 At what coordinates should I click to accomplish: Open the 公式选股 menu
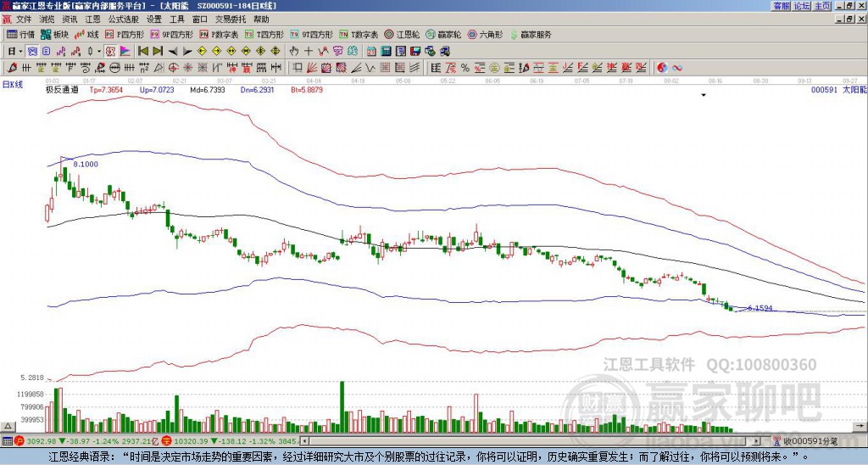coord(124,20)
